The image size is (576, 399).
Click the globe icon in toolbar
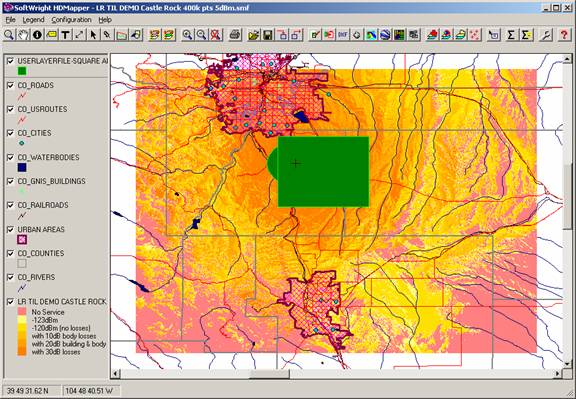(x=385, y=35)
